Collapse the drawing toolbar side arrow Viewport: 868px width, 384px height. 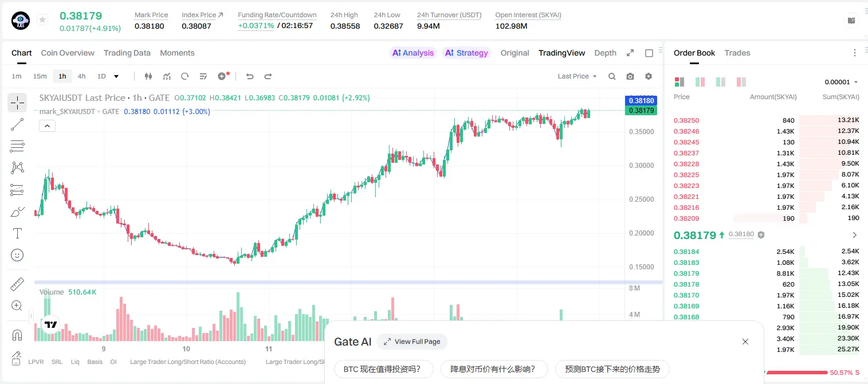click(31, 316)
